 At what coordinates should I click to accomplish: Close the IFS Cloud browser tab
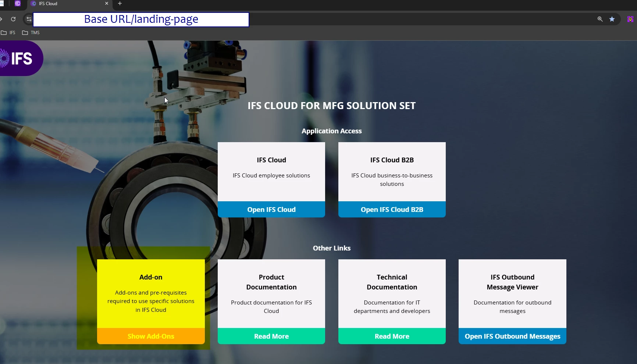(x=107, y=4)
